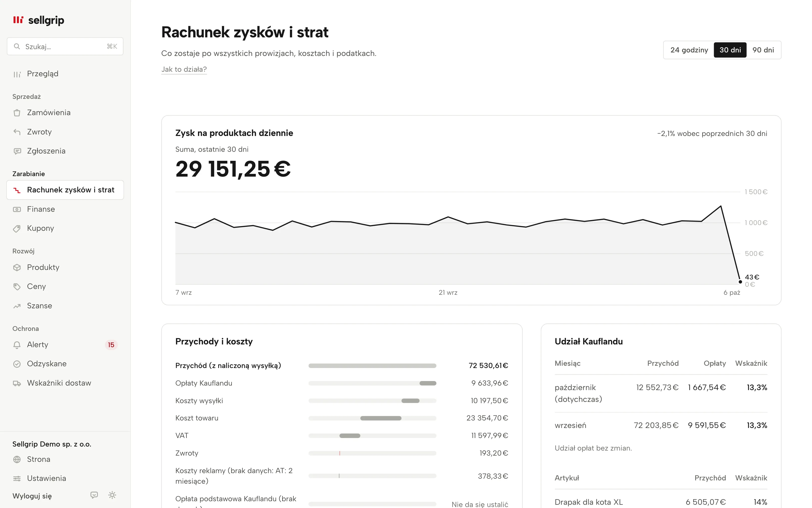Image resolution: width=812 pixels, height=508 pixels.
Task: Click the VAT bar
Action: 350,436
